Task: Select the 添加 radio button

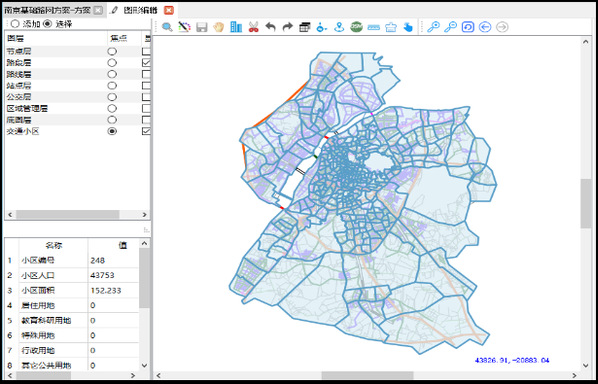Action: (15, 24)
